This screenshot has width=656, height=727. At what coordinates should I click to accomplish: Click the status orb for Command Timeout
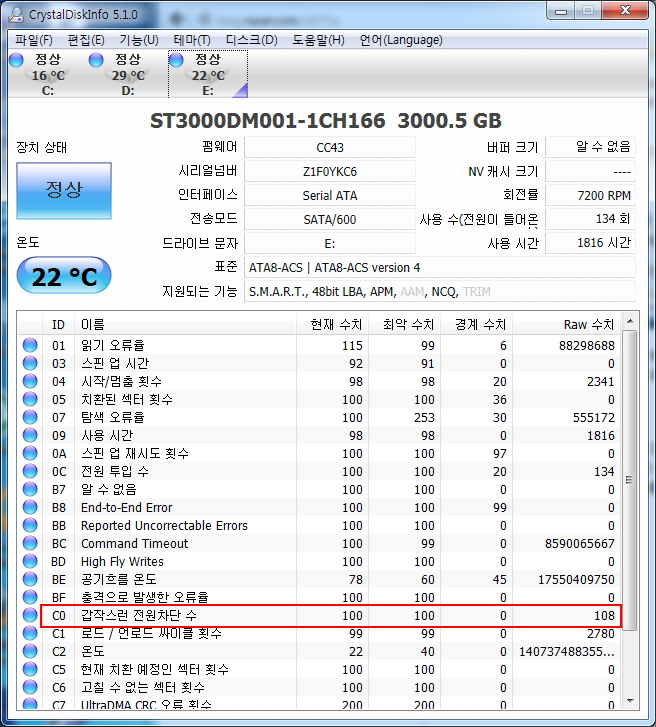click(x=30, y=543)
